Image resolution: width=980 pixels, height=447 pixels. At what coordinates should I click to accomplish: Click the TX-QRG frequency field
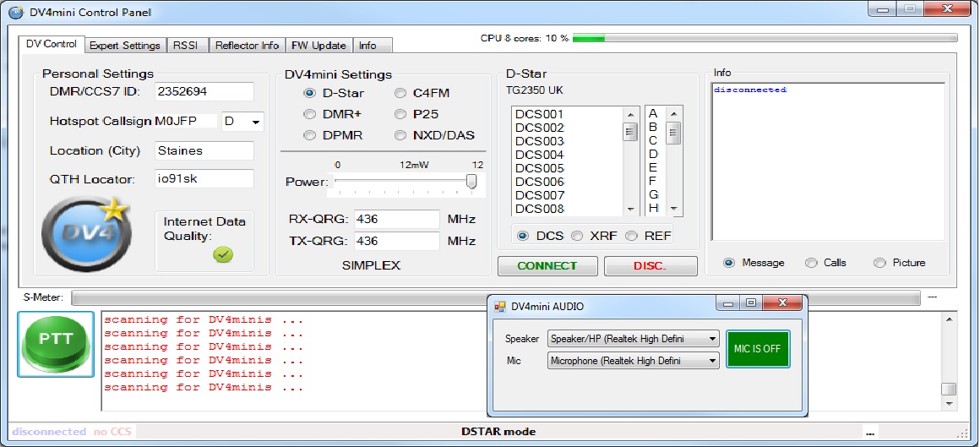click(398, 242)
